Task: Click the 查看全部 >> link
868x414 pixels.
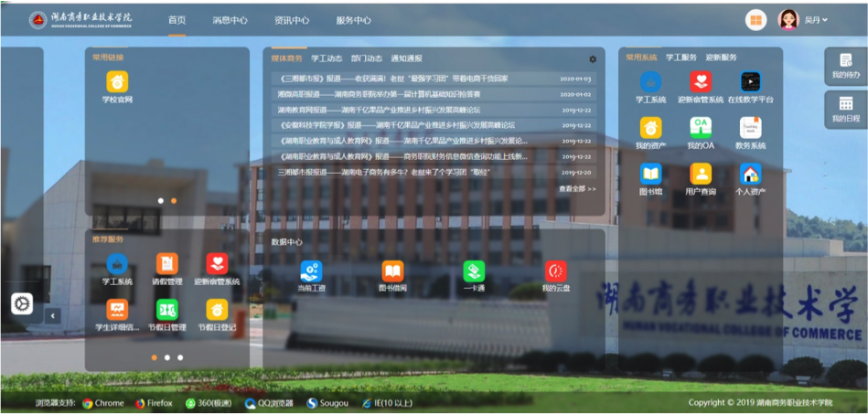Action: (x=577, y=189)
